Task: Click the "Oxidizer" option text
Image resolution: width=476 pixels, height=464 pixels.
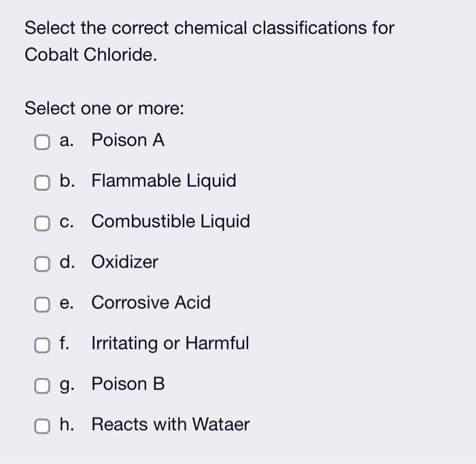Action: pos(124,262)
